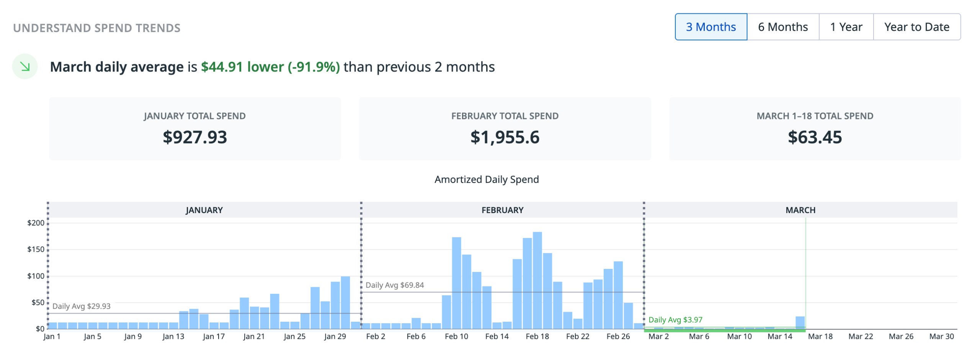This screenshot has height=350, width=980.
Task: Click the green downward trend arrow icon
Action: 25,67
